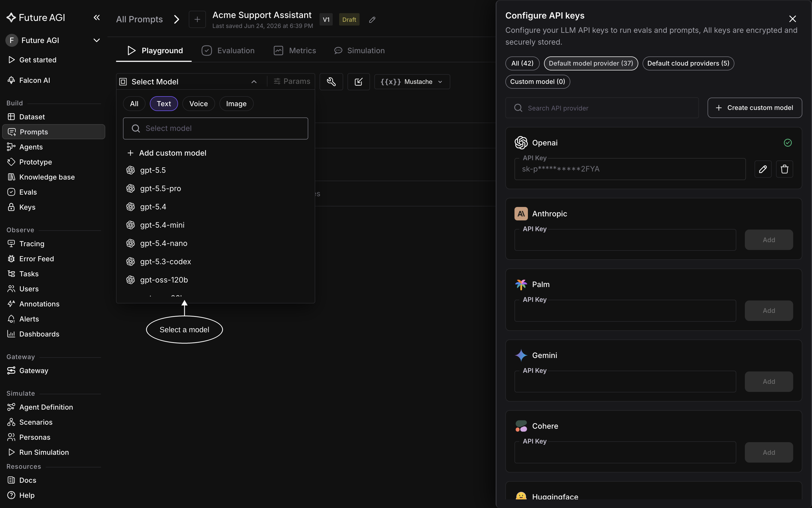The image size is (812, 508).
Task: Filter models by Voice
Action: pos(199,103)
